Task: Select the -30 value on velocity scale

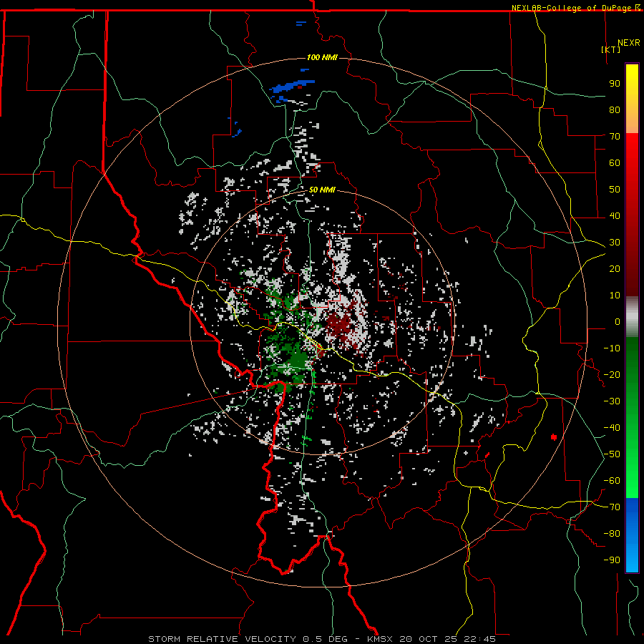Action: 612,401
